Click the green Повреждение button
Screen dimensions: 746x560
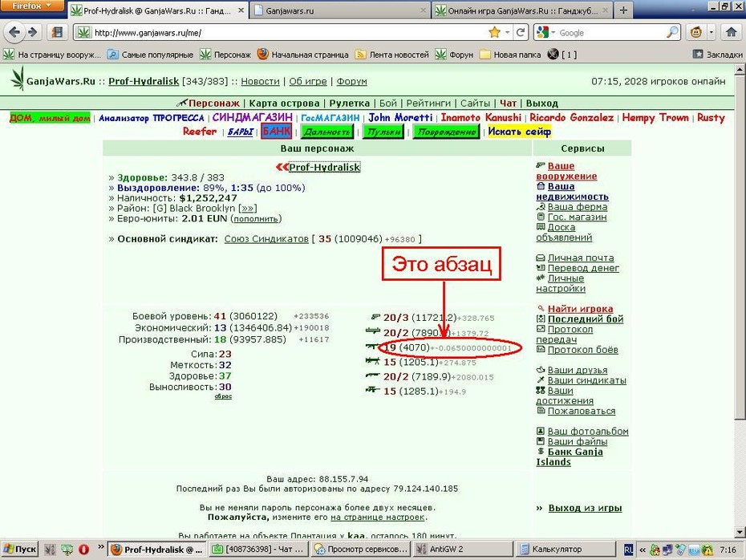pos(446,132)
